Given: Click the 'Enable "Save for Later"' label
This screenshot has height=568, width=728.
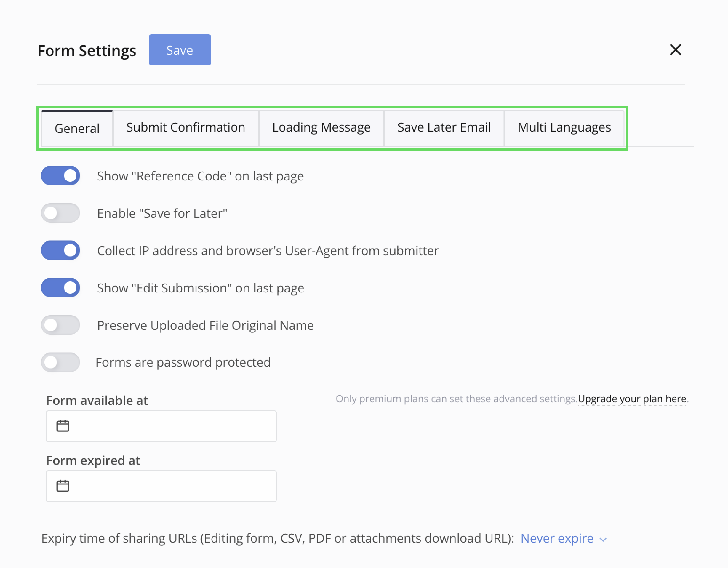Looking at the screenshot, I should tap(162, 213).
